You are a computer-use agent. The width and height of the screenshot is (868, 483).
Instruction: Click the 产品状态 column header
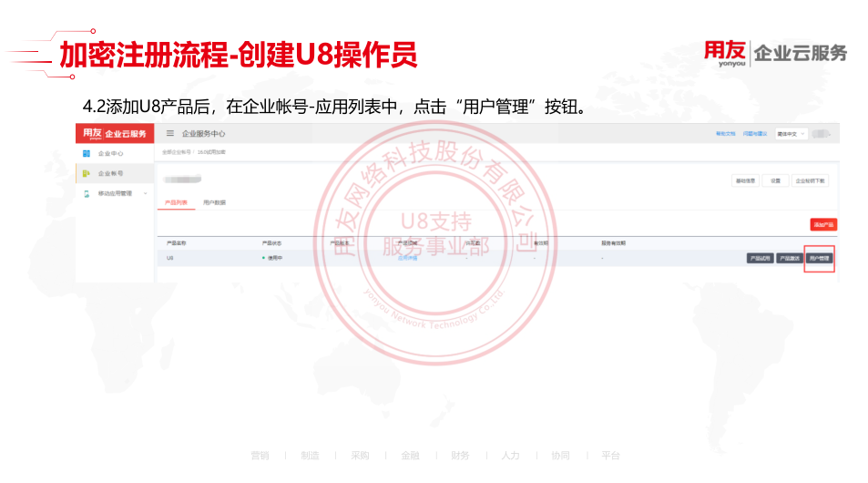tap(271, 243)
